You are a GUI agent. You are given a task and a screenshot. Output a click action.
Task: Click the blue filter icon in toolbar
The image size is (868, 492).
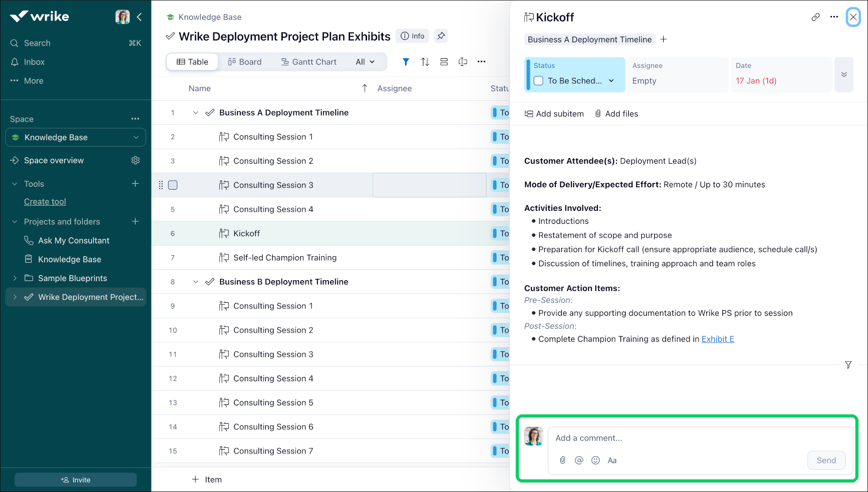[406, 62]
